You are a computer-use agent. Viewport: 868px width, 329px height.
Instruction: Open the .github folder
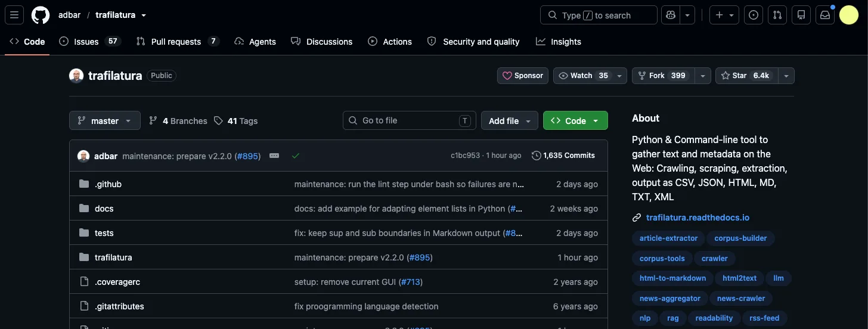[x=108, y=184]
